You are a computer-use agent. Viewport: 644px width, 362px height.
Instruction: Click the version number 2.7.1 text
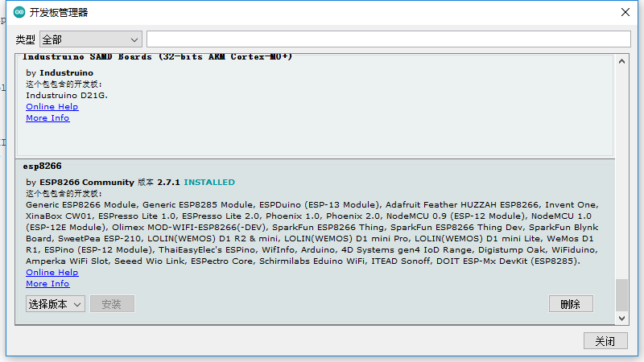(x=169, y=183)
